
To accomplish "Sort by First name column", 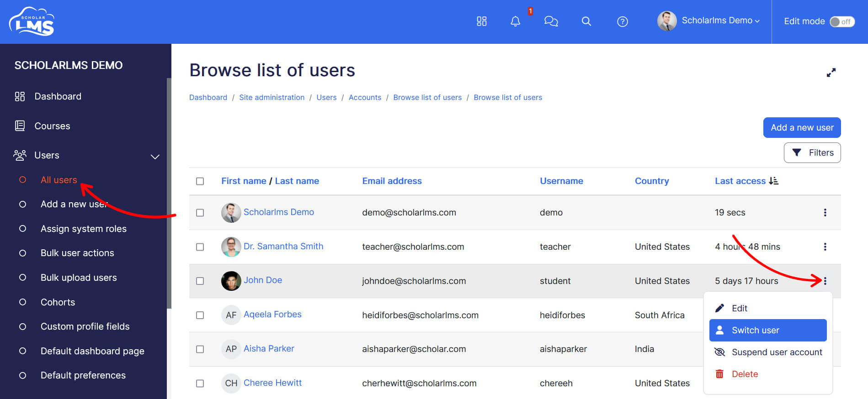I will tap(244, 181).
